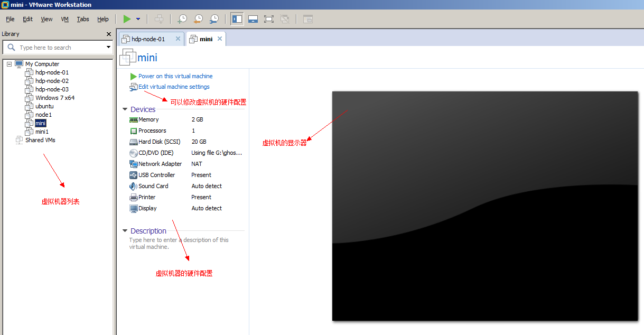Open the Tabs menu
The height and width of the screenshot is (335, 644).
tap(83, 19)
